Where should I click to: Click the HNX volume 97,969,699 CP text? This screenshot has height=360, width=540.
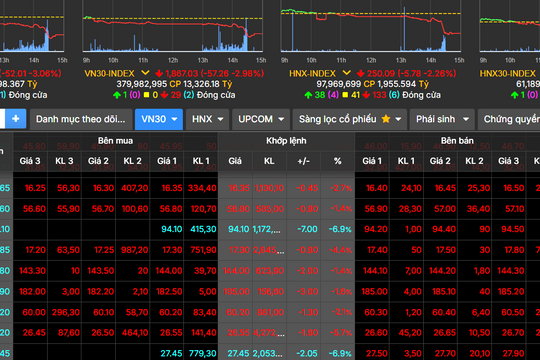[x=346, y=84]
